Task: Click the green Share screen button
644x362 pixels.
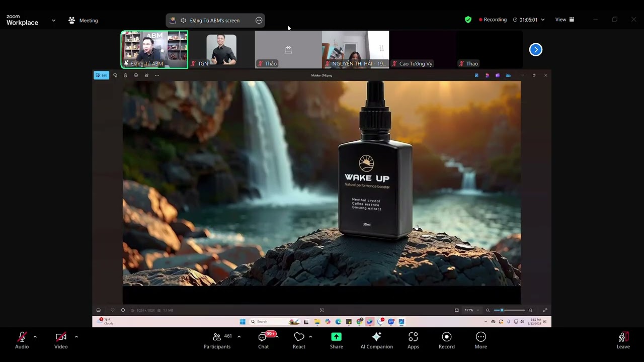Action: 337,340
